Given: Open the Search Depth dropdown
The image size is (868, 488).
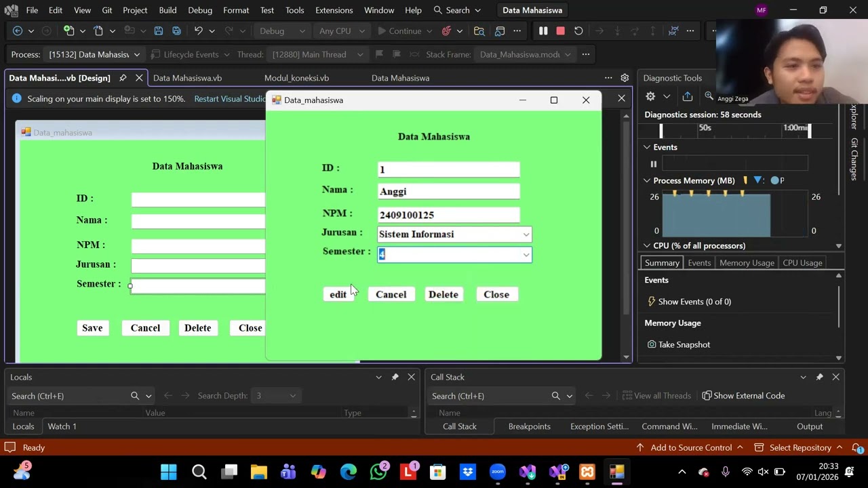Looking at the screenshot, I should tap(275, 396).
